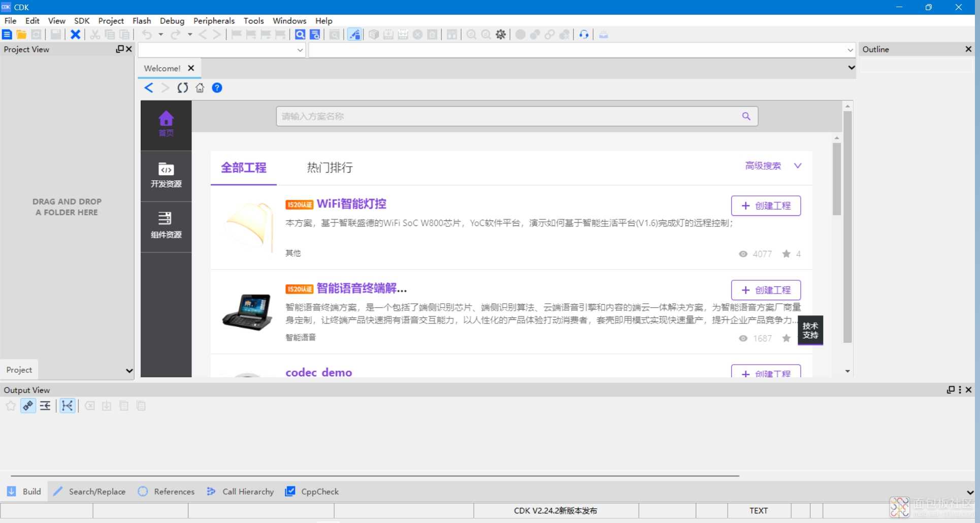The height and width of the screenshot is (523, 980).
Task: Open the 组件资源 sidebar section
Action: pyautogui.click(x=166, y=226)
